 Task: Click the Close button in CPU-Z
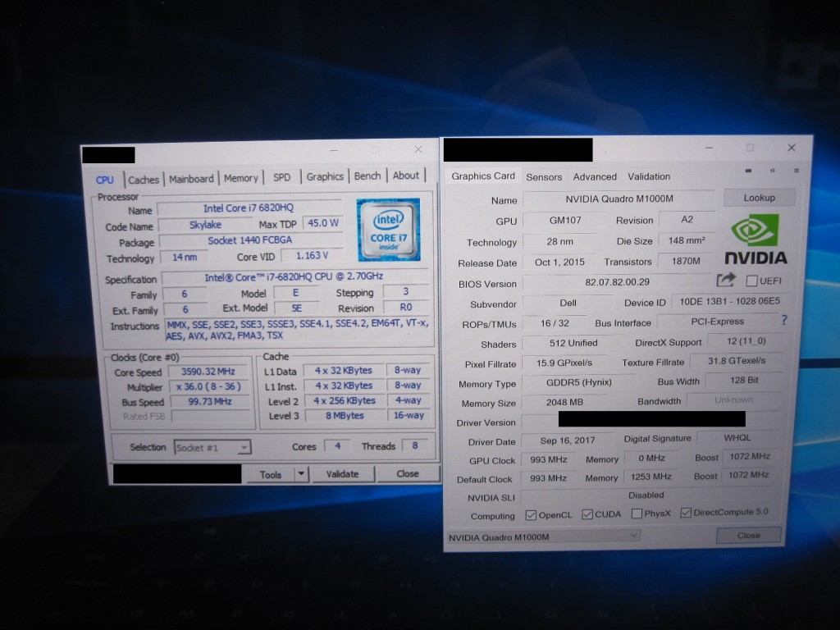tap(408, 473)
